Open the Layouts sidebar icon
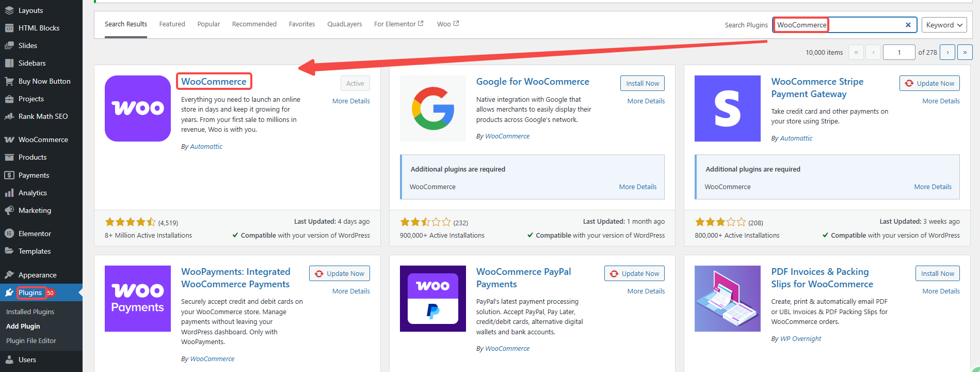Viewport: 980px width, 372px height. pyautogui.click(x=9, y=10)
